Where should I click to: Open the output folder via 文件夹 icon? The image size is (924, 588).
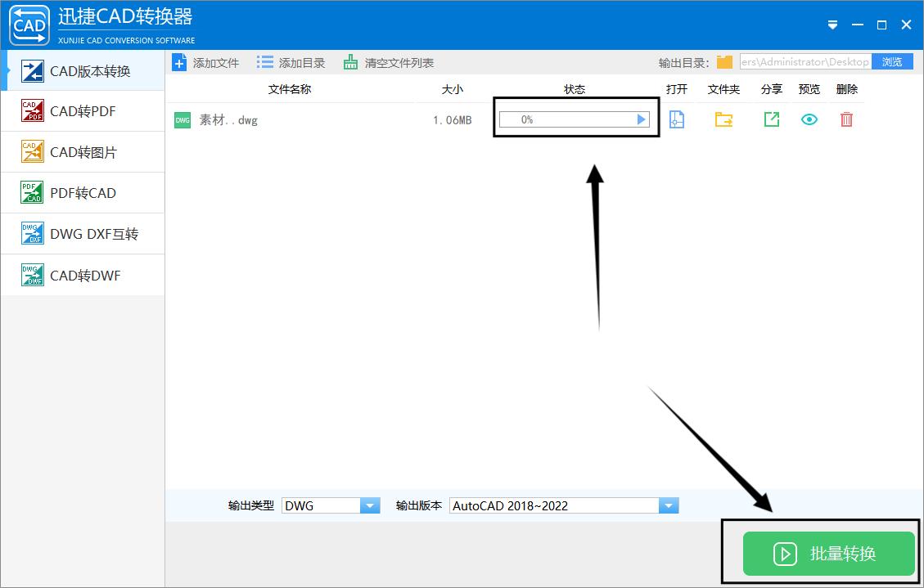723,119
